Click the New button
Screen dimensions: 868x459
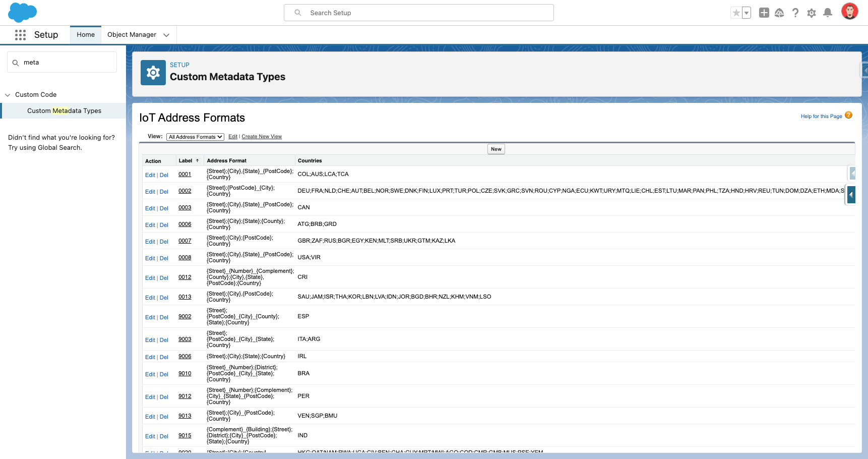coord(496,149)
